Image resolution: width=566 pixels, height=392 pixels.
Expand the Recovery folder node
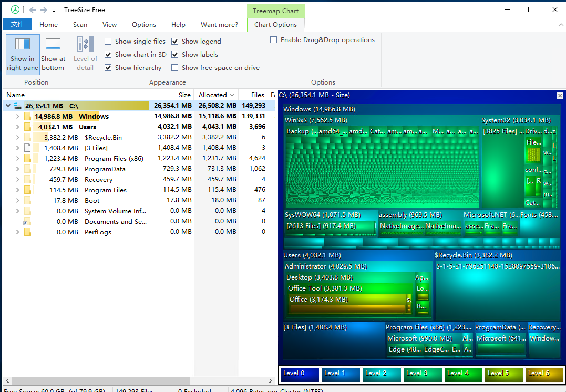click(17, 179)
